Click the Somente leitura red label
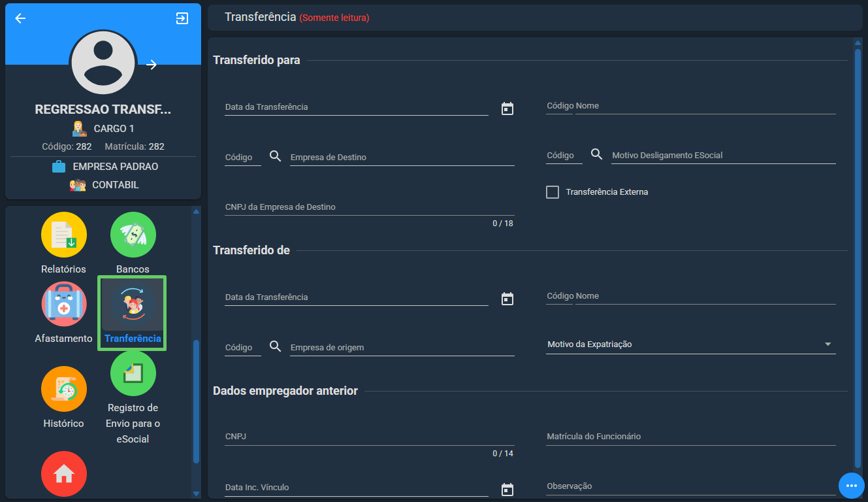Image resolution: width=868 pixels, height=502 pixels. click(334, 18)
